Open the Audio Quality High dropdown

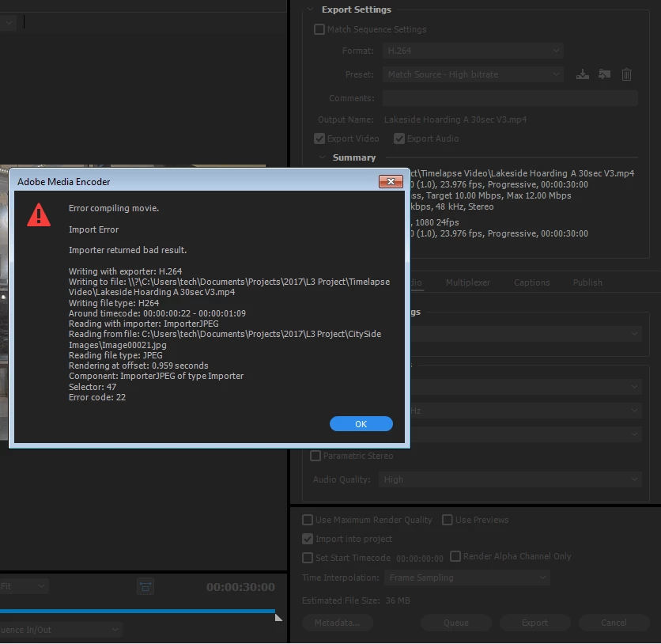pos(510,479)
